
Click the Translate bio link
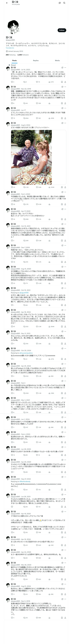10,48
